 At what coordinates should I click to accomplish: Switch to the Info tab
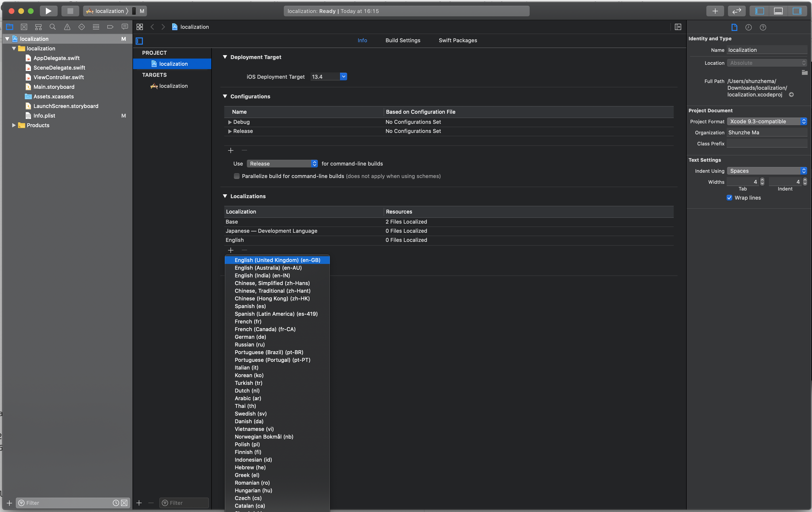(362, 41)
